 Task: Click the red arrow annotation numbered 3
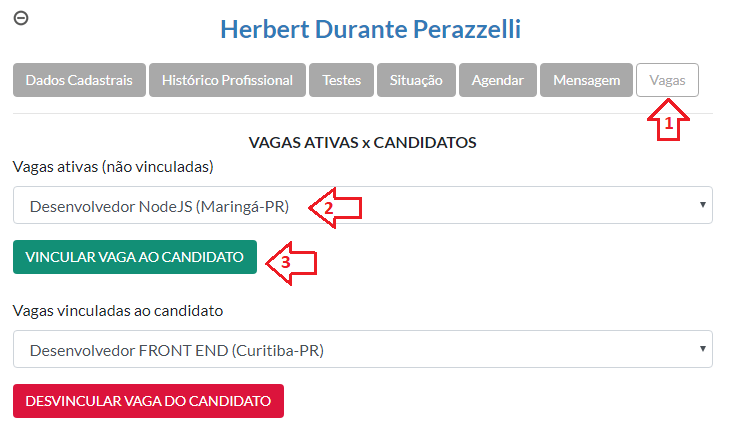pyautogui.click(x=291, y=263)
